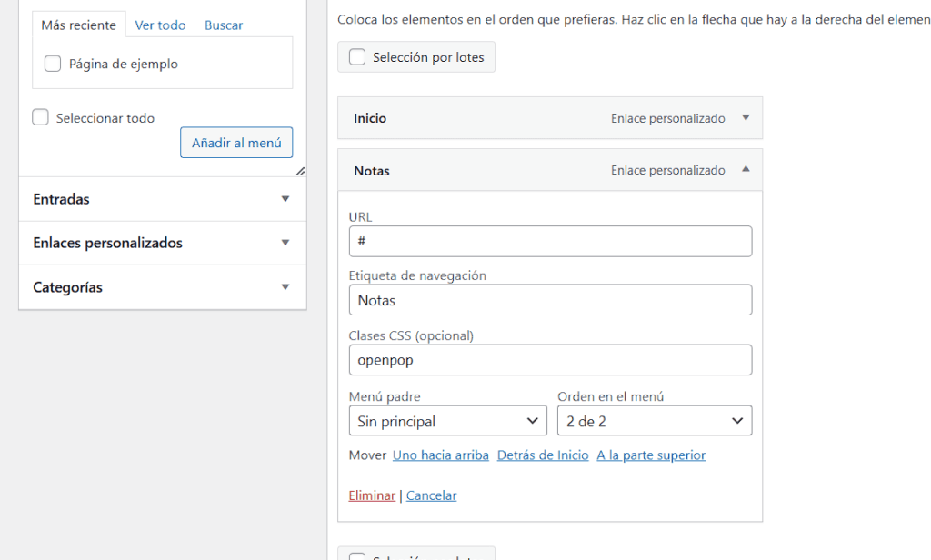931x560 pixels.
Task: Expand the Entradas section
Action: pos(285,199)
